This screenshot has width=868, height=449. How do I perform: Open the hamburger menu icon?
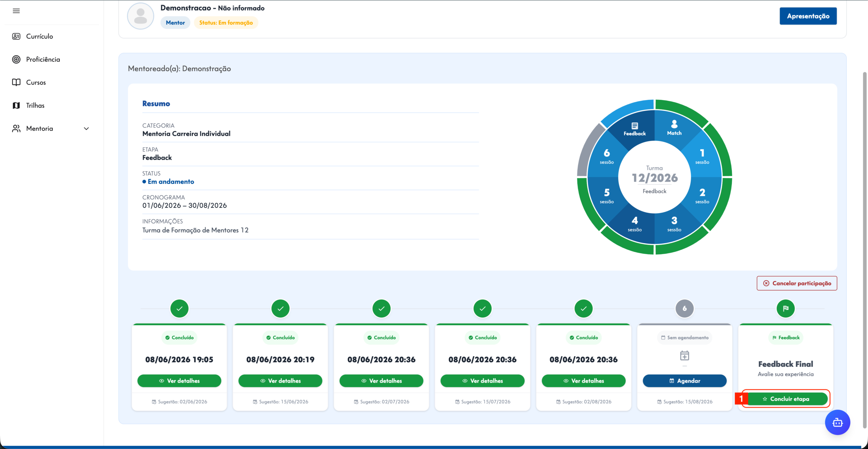(x=16, y=11)
